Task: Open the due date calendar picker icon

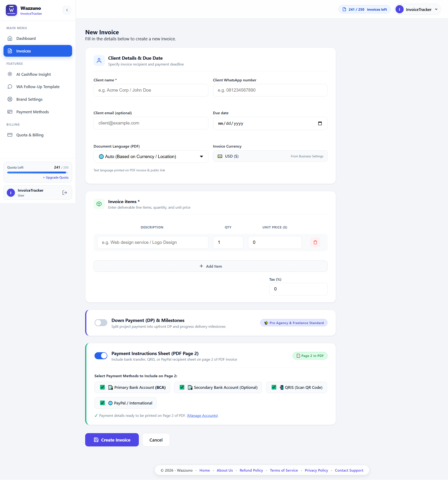Action: click(320, 123)
